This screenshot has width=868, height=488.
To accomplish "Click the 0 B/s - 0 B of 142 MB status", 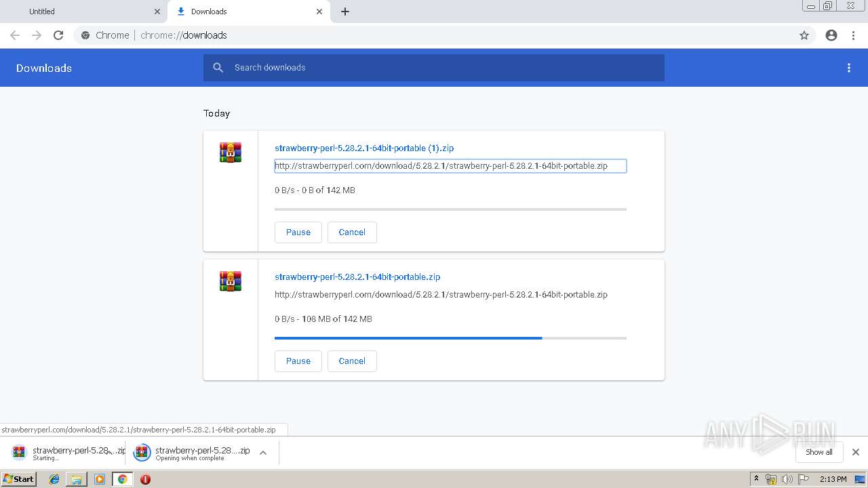I will [x=315, y=190].
